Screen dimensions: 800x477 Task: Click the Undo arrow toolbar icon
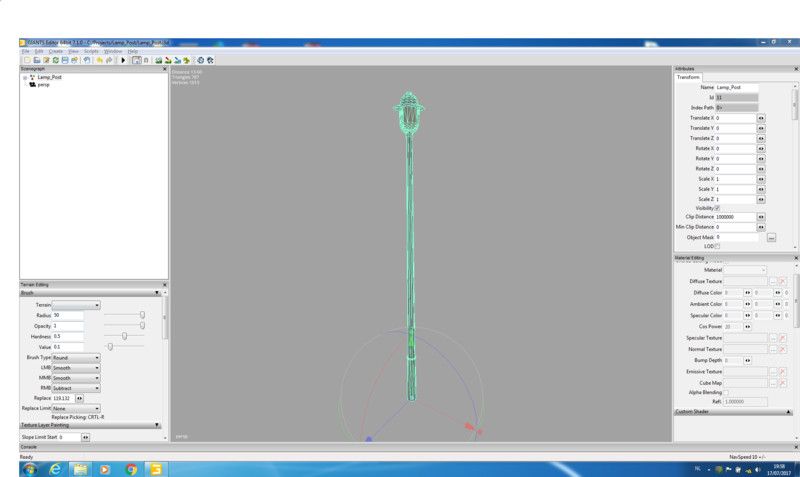[x=99, y=60]
